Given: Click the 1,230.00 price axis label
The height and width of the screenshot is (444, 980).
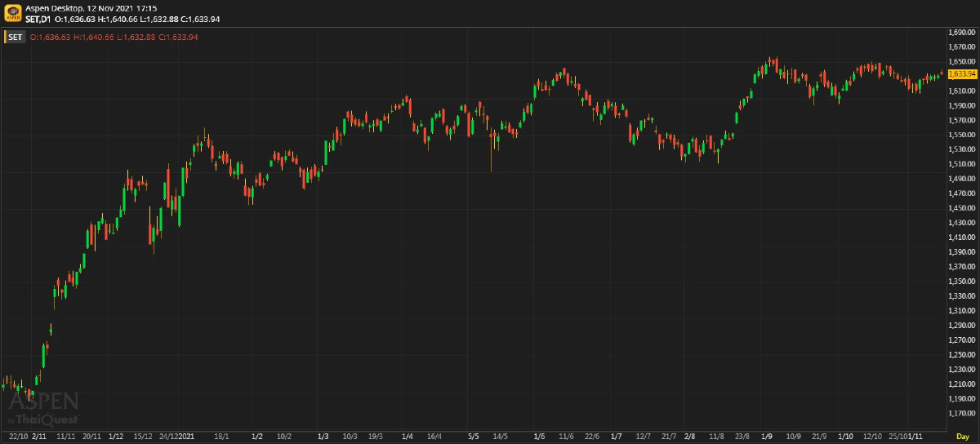Looking at the screenshot, I should (x=963, y=369).
